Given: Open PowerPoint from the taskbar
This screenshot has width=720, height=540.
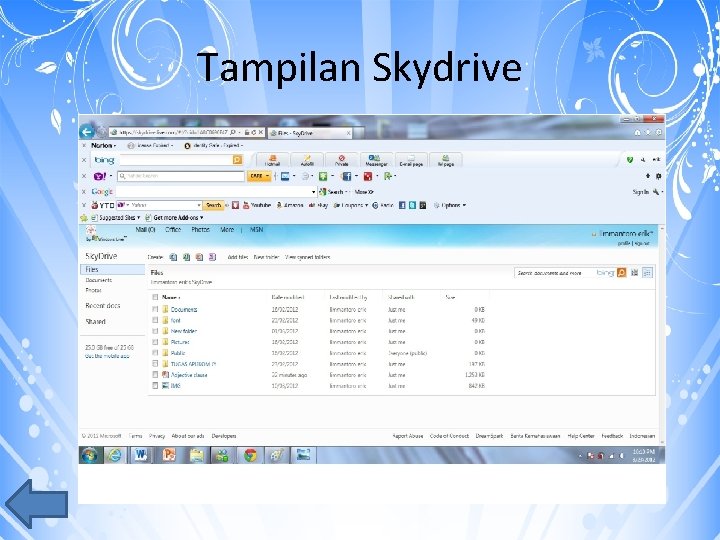Looking at the screenshot, I should click(x=169, y=455).
